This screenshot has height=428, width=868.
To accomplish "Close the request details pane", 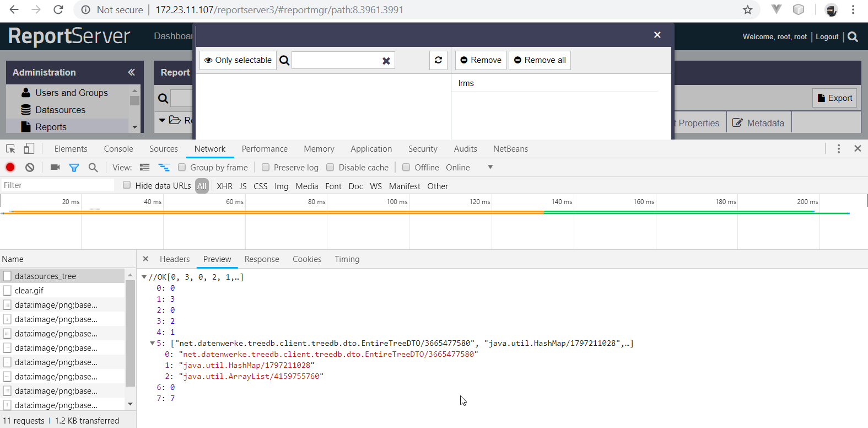I will coord(145,259).
